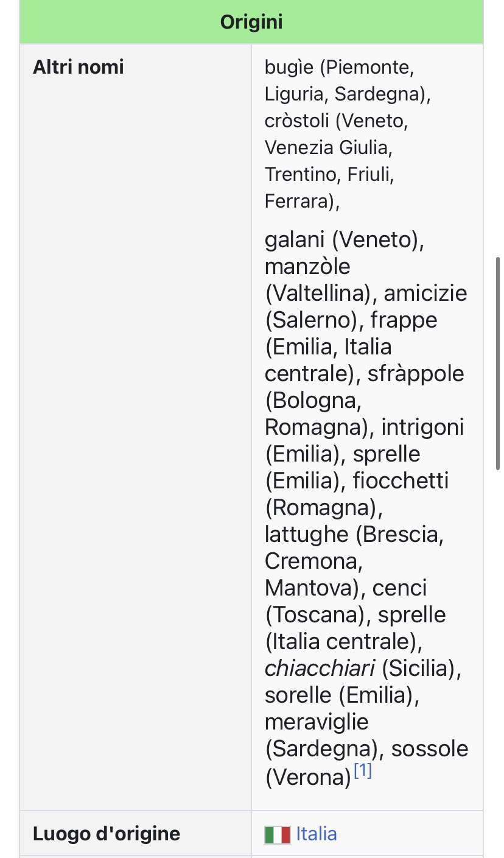Click the vertical scrollbar handle
The image size is (504, 858).
499,363
